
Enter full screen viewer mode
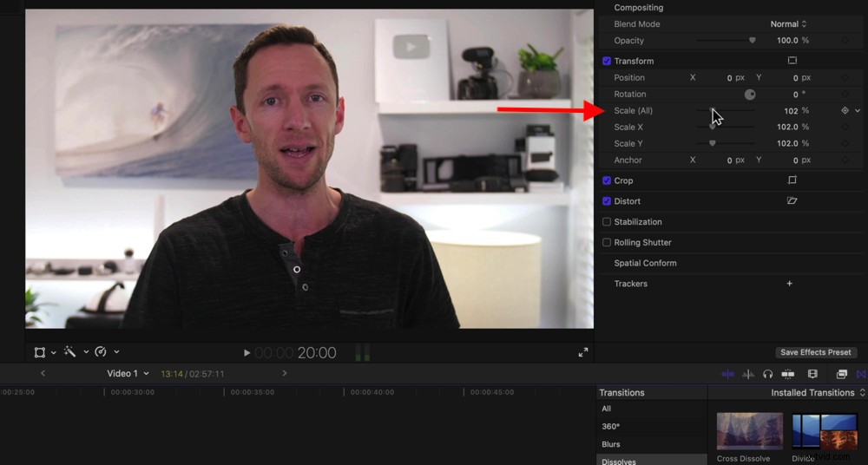coord(583,352)
